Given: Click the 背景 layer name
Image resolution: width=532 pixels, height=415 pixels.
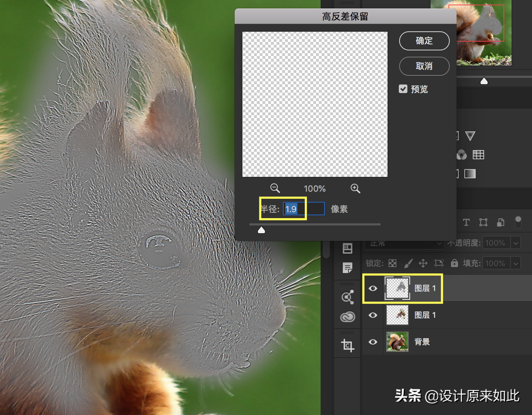Looking at the screenshot, I should [x=422, y=342].
